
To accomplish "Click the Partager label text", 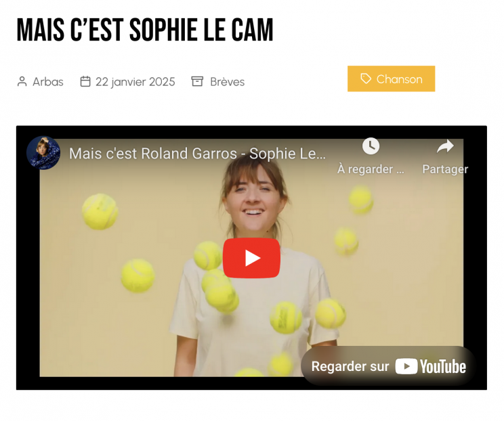I will [x=445, y=169].
